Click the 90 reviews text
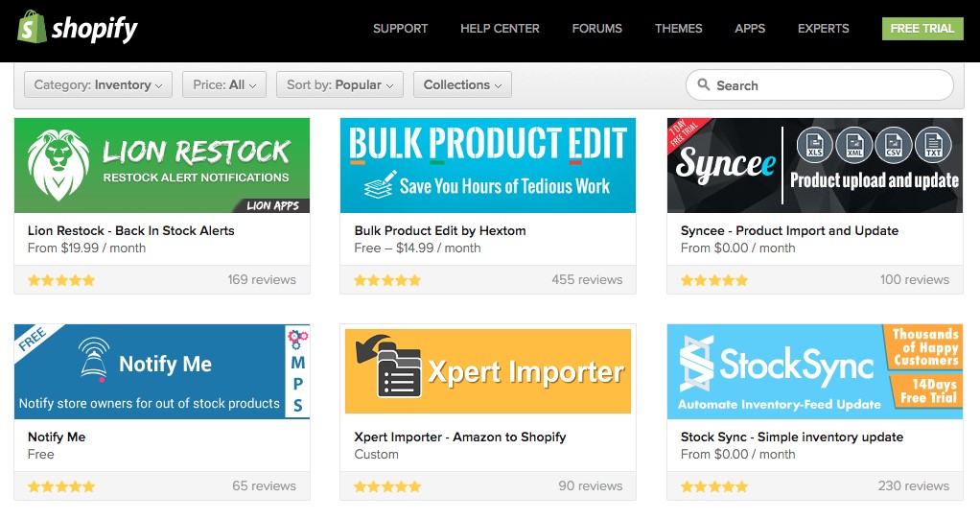 (591, 485)
